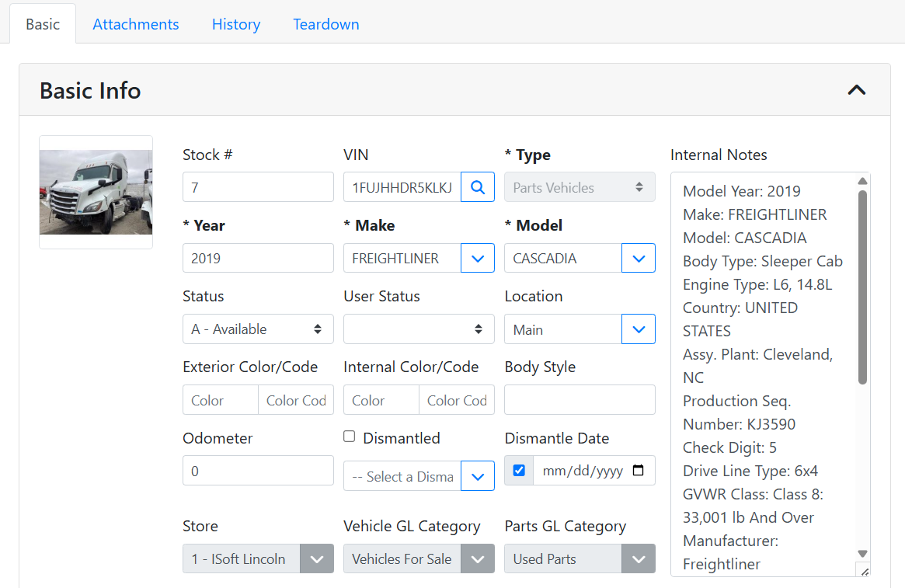The width and height of the screenshot is (905, 588).
Task: Open the Teardown tab
Action: [x=326, y=24]
